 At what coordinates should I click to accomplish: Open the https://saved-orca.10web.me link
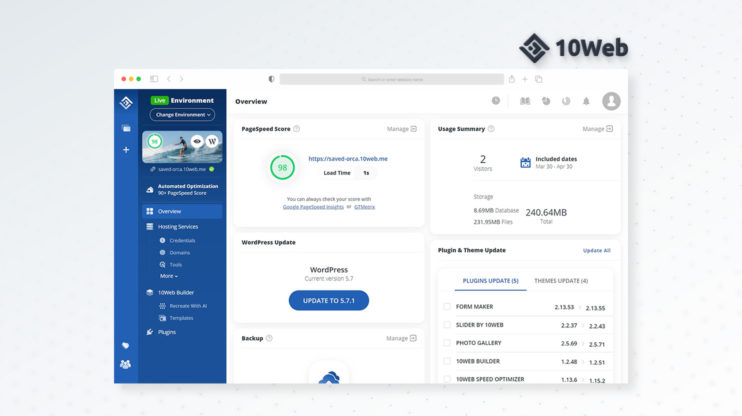coord(348,159)
